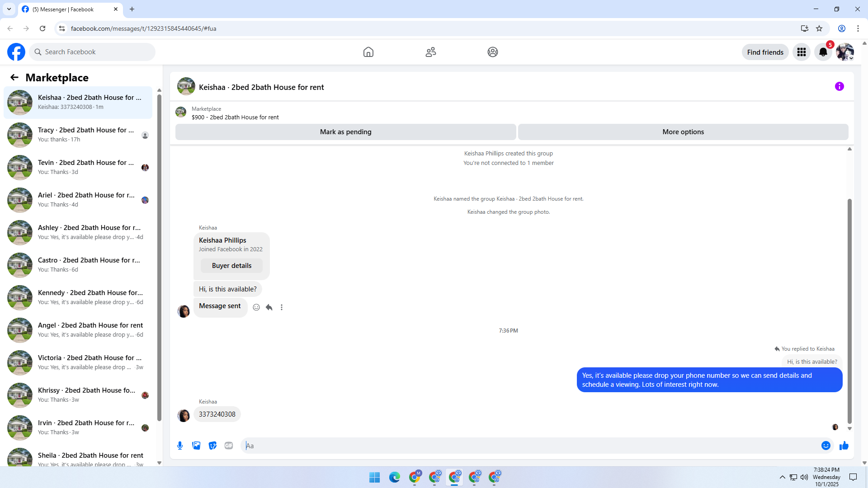Open Buyer details for Keishaa Phillips

tap(231, 266)
